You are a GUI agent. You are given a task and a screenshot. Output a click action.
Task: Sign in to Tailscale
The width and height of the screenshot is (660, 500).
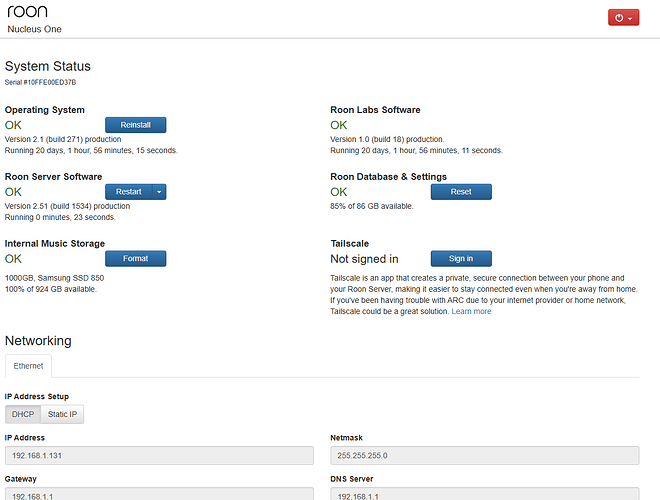461,258
